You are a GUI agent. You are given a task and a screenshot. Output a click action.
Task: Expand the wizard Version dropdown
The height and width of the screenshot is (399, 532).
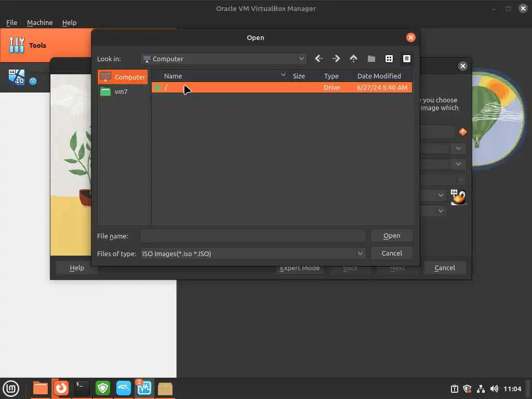(441, 210)
